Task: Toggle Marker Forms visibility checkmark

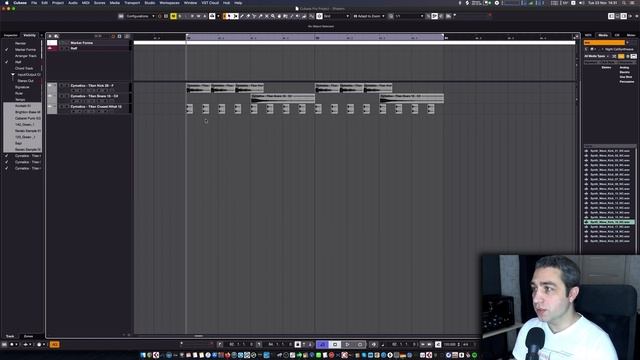Action: [7, 49]
